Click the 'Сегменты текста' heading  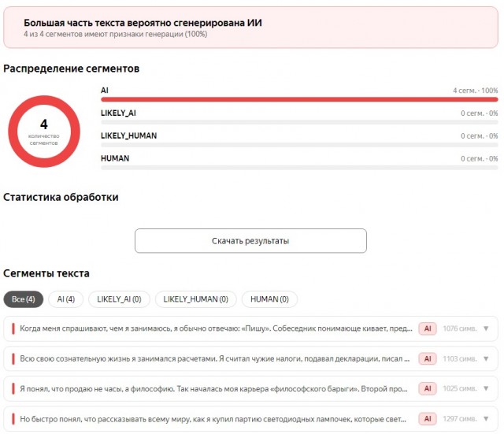(46, 273)
